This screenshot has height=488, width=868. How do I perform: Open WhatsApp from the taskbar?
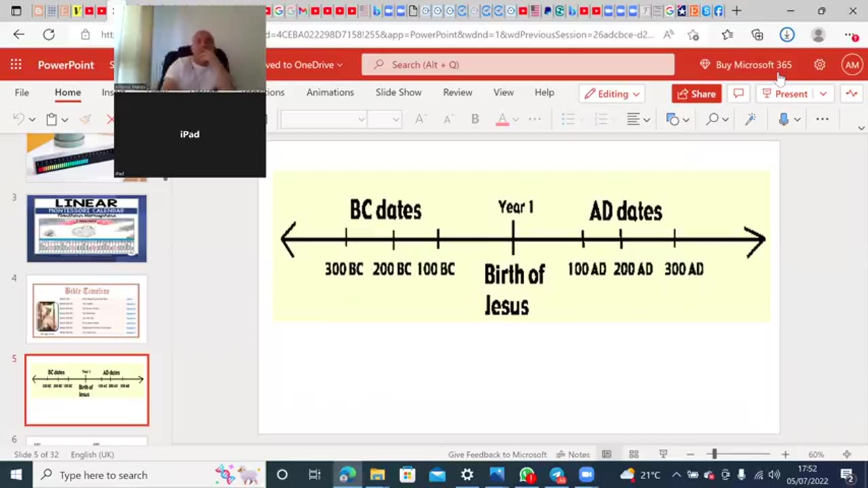(527, 474)
